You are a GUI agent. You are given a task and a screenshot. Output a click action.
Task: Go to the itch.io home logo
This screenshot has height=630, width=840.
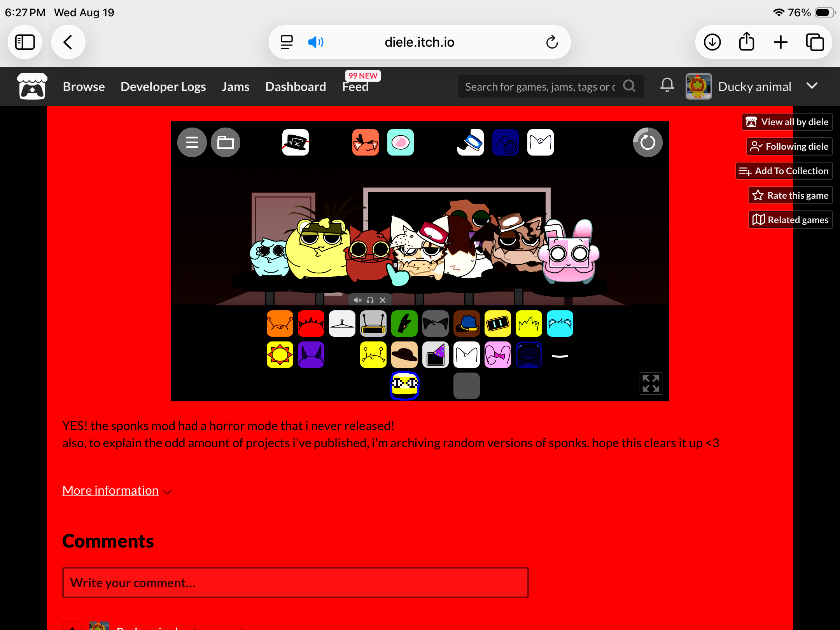click(32, 86)
